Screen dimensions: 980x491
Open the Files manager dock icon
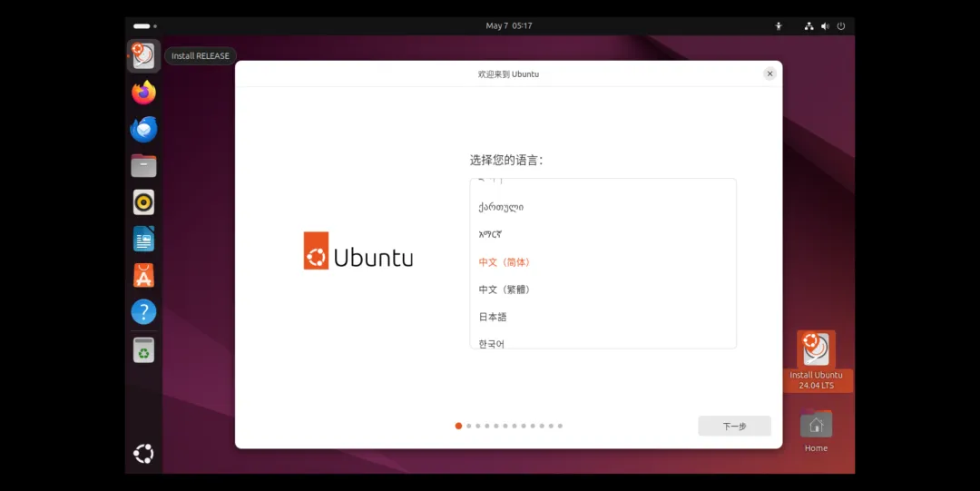point(143,166)
